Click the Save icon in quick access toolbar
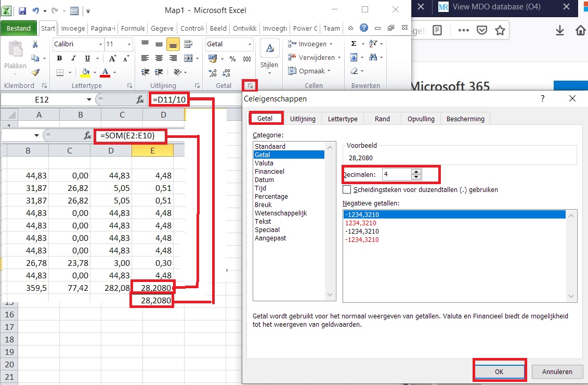Viewport: 588px width, 385px height. tap(22, 10)
